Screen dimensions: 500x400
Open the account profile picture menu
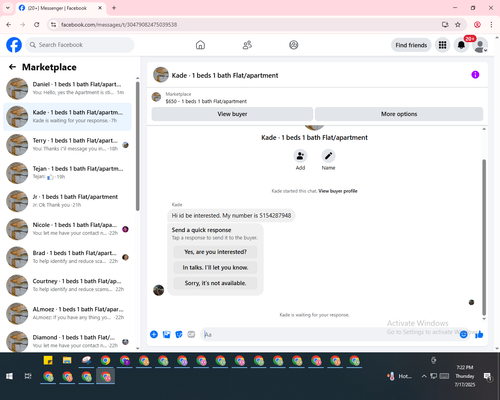(x=480, y=45)
